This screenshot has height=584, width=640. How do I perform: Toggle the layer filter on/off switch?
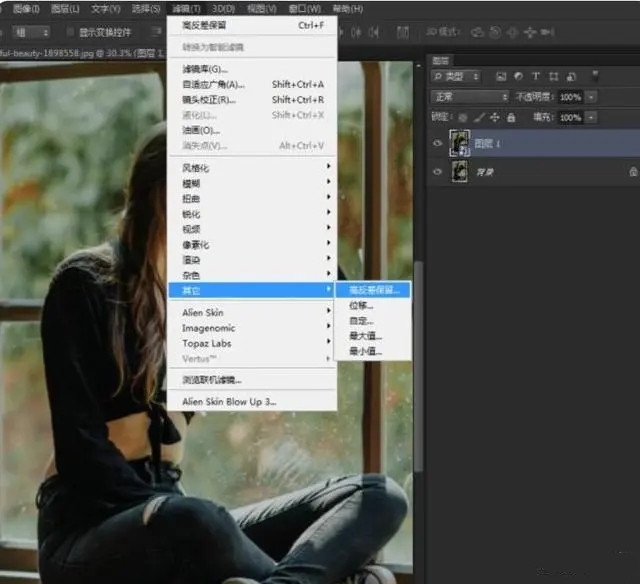tap(595, 77)
